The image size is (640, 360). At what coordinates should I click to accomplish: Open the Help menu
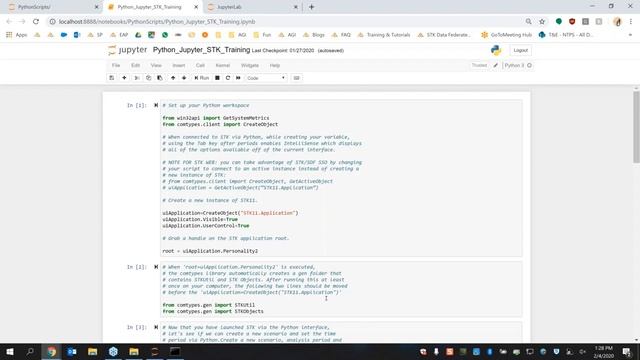point(275,65)
